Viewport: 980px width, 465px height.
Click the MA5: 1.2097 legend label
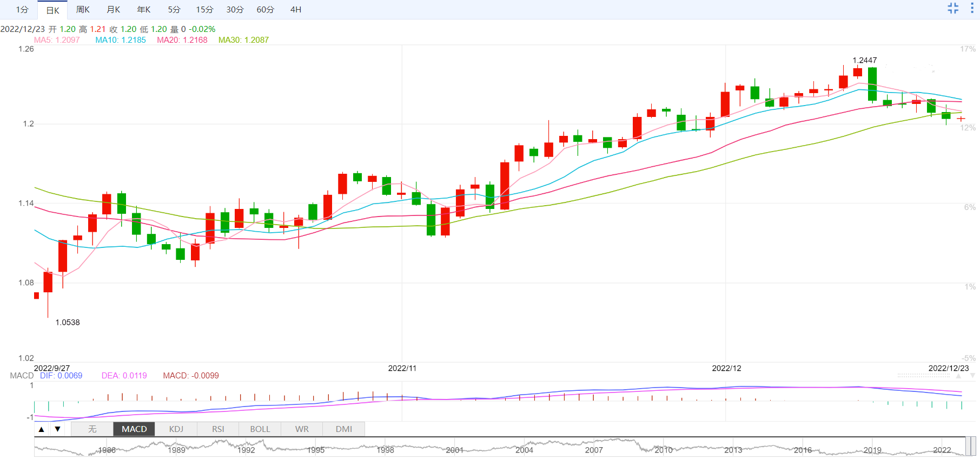point(57,40)
